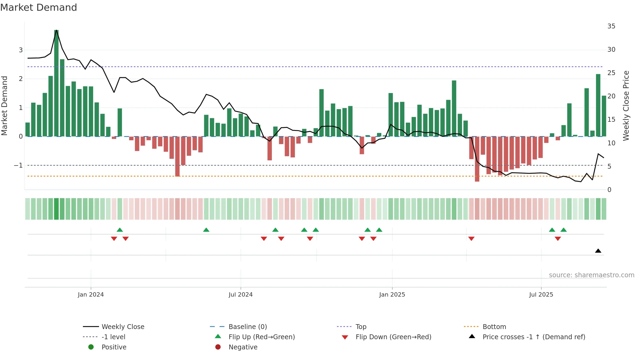Image resolution: width=644 pixels, height=362 pixels.
Task: Click the 'Market Demand' chart title
Action: tap(39, 8)
